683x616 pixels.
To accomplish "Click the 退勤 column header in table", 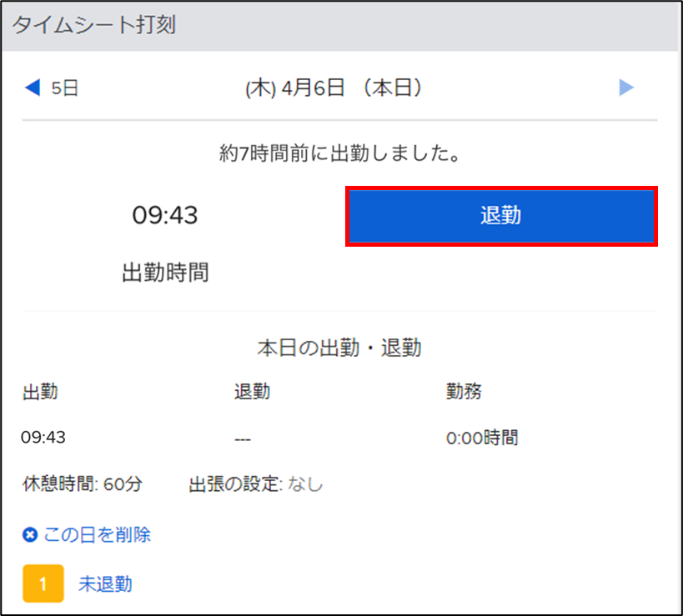I will [x=252, y=392].
